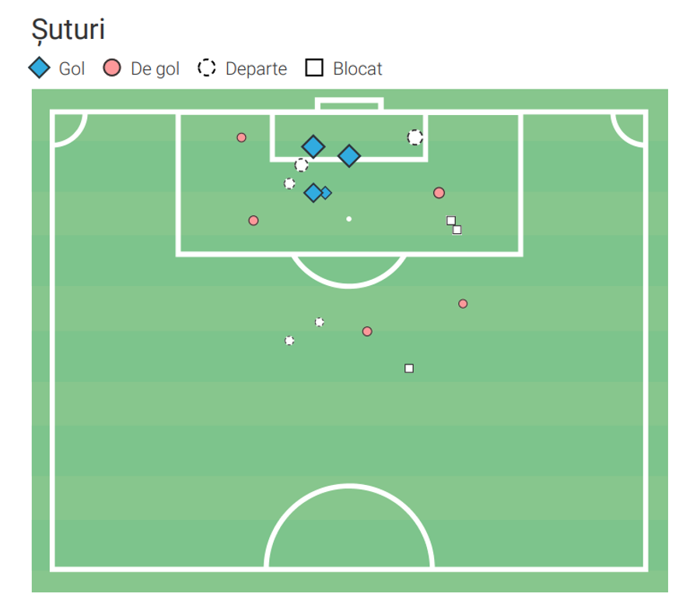Click the blue Gol diamond legend icon
The image size is (700, 607).
[x=40, y=68]
